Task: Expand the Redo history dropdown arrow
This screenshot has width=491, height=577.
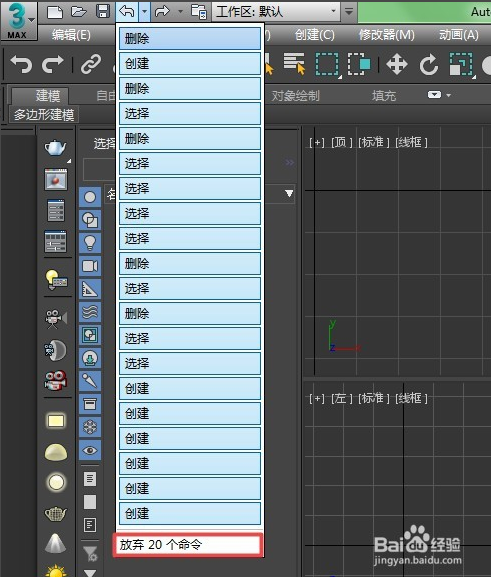Action: tap(180, 11)
